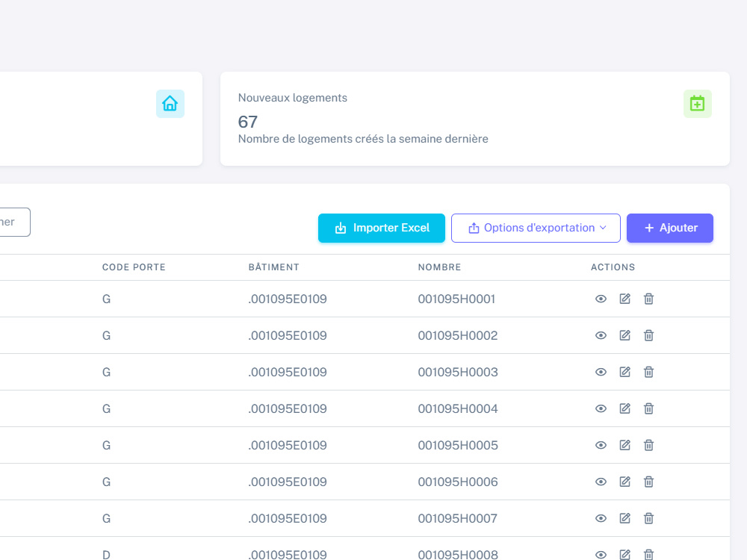747x560 pixels.
Task: Delete row 001095H0004
Action: tap(648, 408)
